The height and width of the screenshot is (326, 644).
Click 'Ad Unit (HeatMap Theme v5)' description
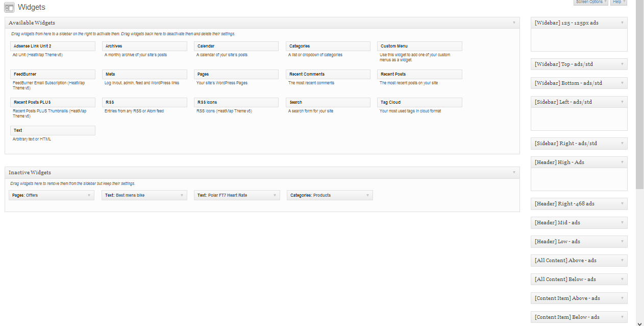[38, 55]
